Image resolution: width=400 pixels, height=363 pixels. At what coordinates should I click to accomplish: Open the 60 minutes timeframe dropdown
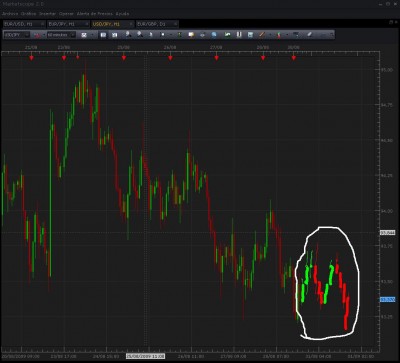[61, 35]
